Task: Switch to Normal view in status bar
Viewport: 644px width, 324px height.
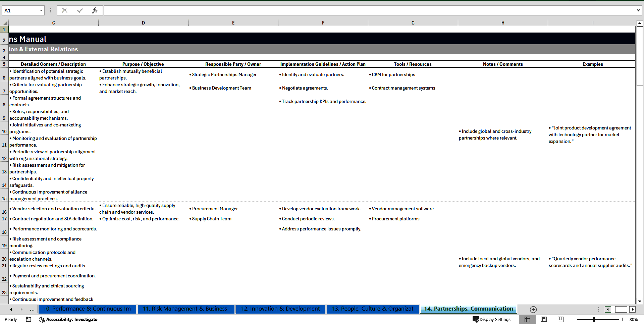Action: pos(527,319)
